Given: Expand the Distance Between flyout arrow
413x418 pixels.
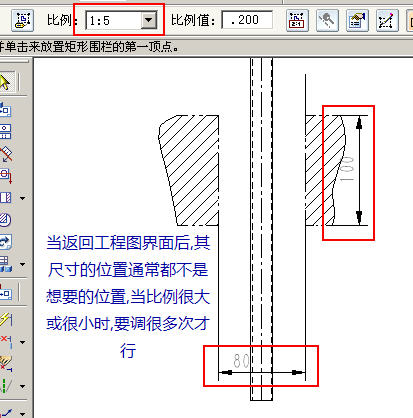Looking at the screenshot, I should pyautogui.click(x=23, y=342).
